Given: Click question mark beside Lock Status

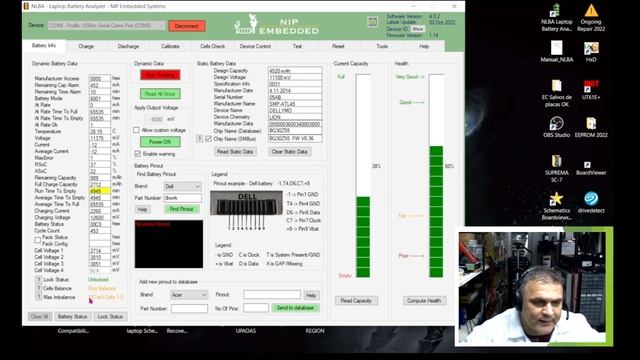Looking at the screenshot, I should 39,280.
